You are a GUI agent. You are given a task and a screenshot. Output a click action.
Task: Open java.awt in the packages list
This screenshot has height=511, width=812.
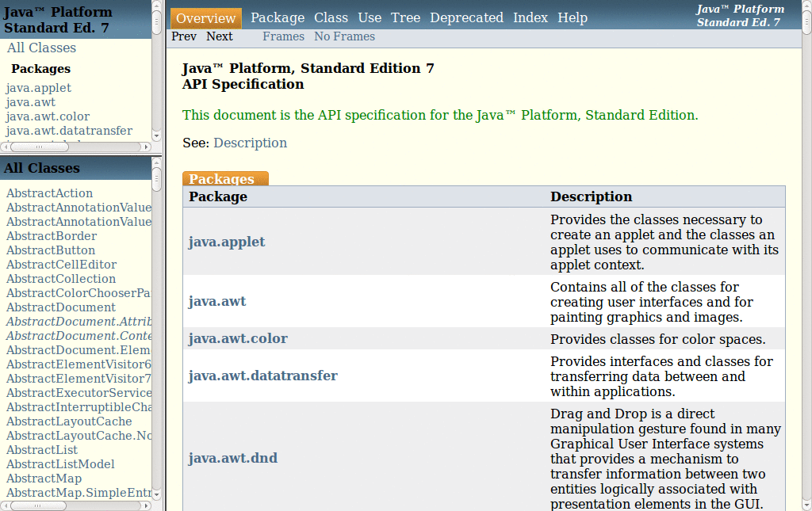[x=31, y=102]
